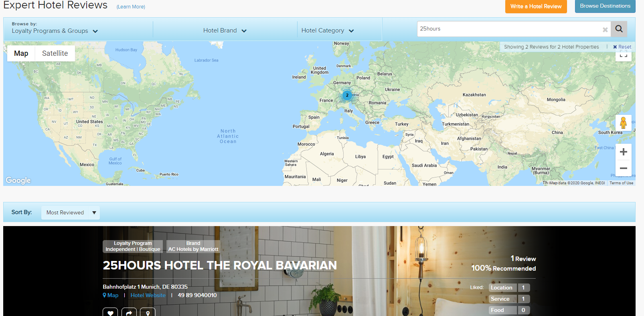The height and width of the screenshot is (316, 644).
Task: Open the Google logo on map
Action: [18, 180]
